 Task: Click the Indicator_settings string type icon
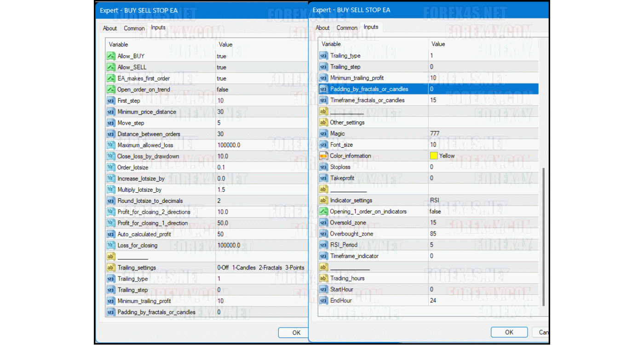tap(323, 201)
